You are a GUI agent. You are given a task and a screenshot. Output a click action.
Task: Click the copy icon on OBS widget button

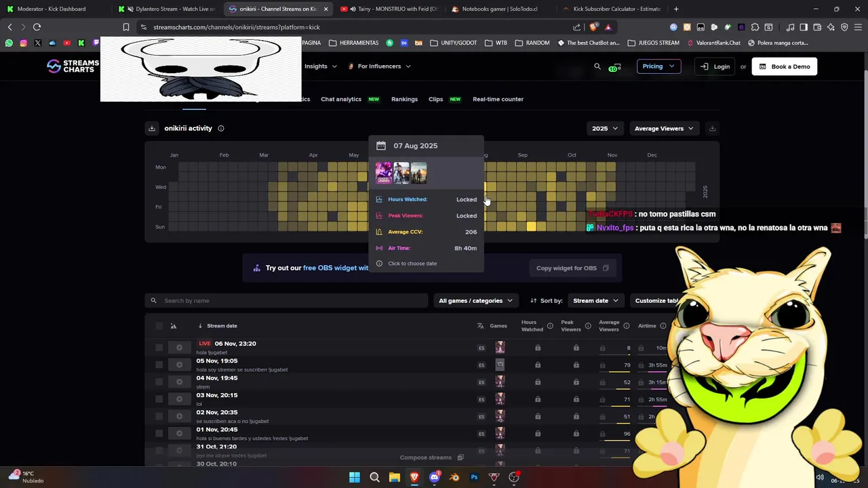pos(606,268)
